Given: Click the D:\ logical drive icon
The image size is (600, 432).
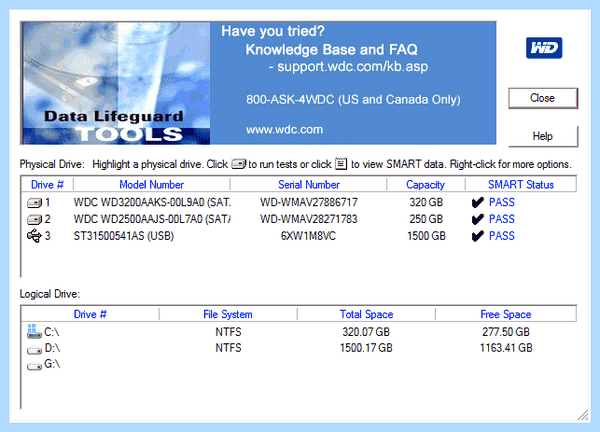Looking at the screenshot, I should 34,349.
